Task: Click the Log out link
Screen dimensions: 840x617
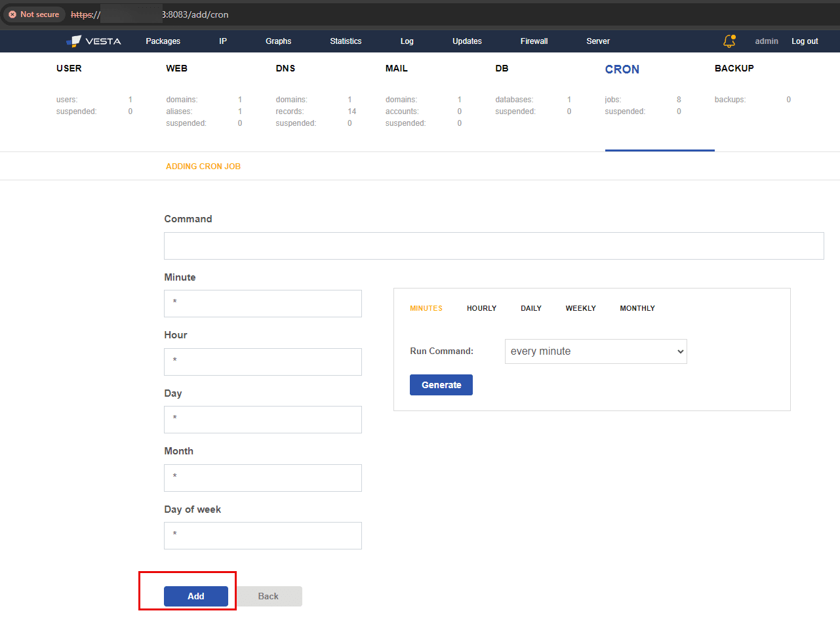Action: 805,41
